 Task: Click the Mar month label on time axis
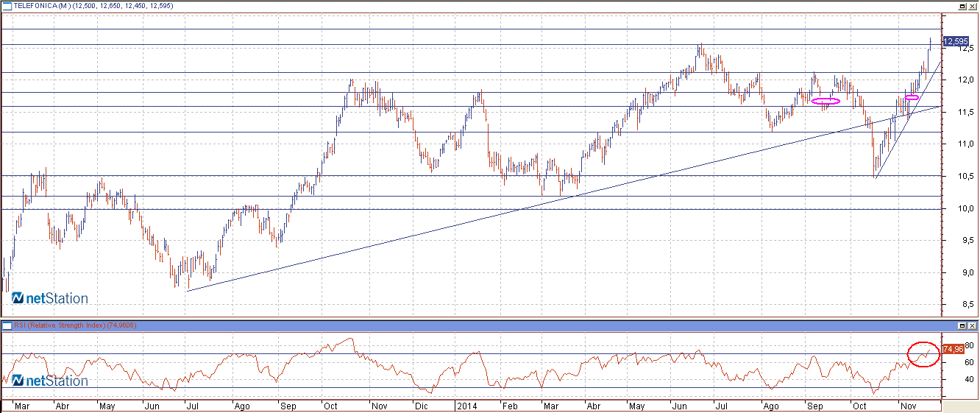point(21,406)
